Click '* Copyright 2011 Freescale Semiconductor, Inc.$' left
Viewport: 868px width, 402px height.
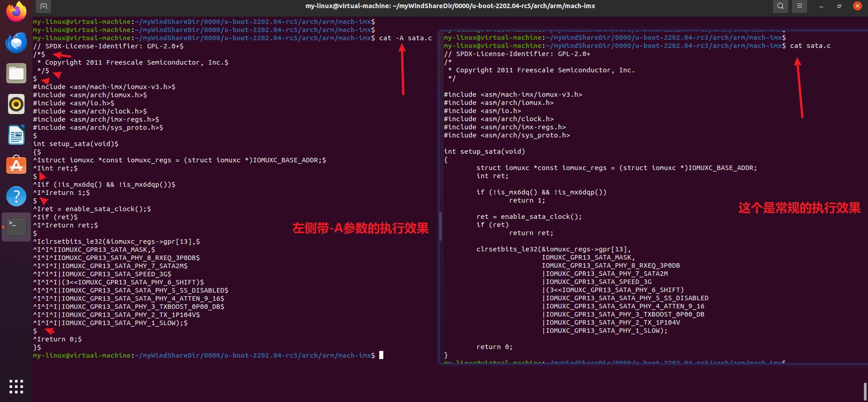click(x=133, y=62)
